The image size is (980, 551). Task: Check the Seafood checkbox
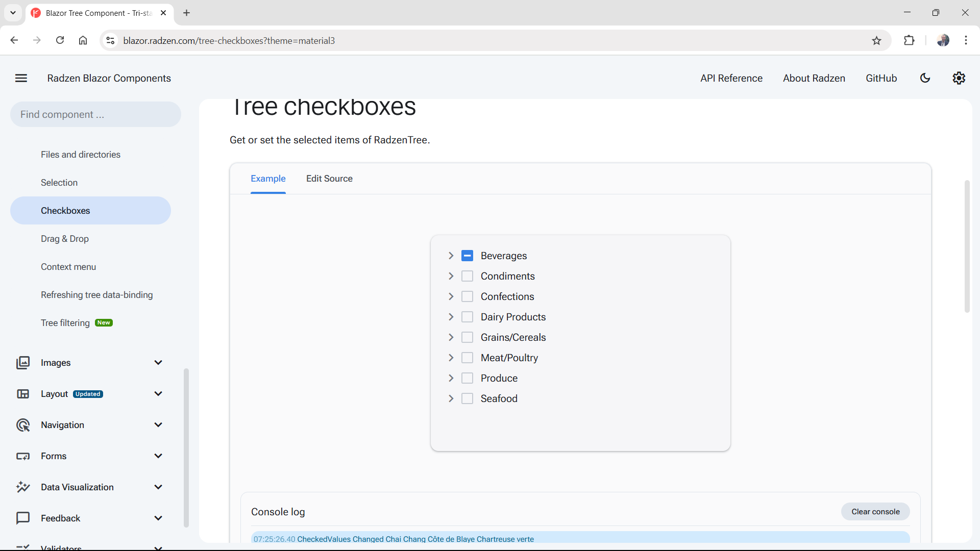(x=467, y=398)
